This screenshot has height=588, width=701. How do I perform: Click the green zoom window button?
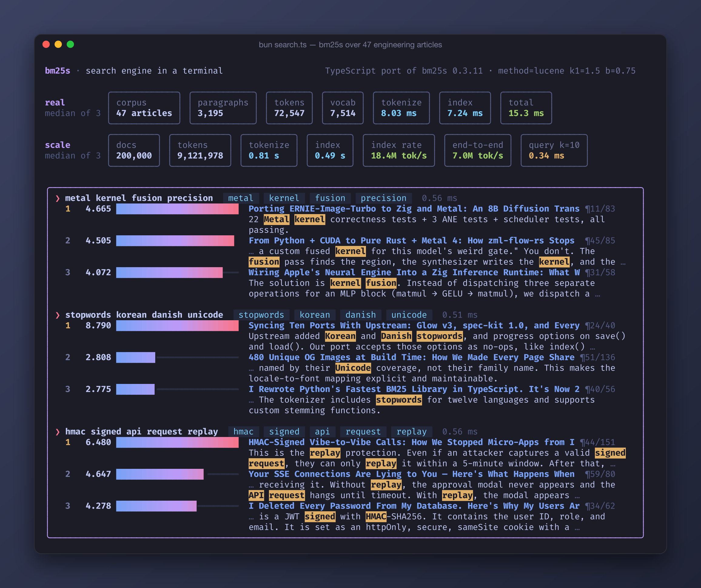coord(70,44)
